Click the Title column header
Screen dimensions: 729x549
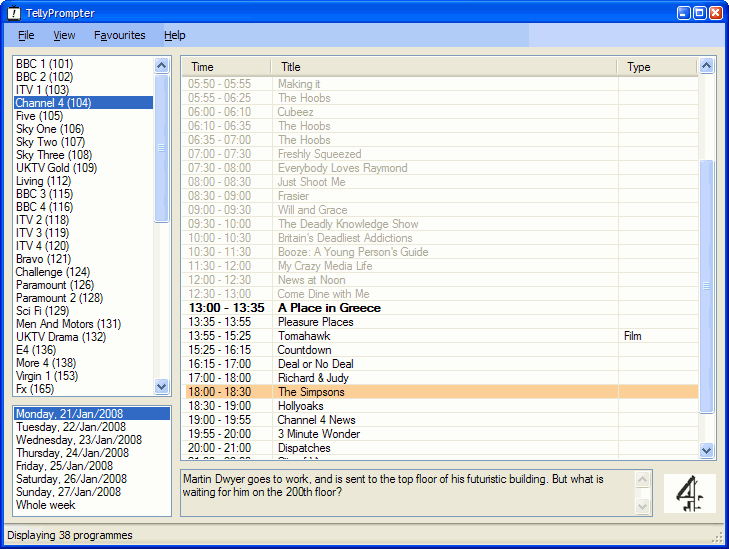coord(444,67)
